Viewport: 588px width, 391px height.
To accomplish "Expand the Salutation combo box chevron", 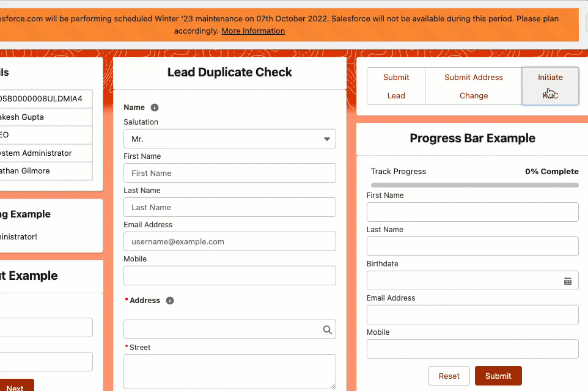I will pyautogui.click(x=326, y=139).
